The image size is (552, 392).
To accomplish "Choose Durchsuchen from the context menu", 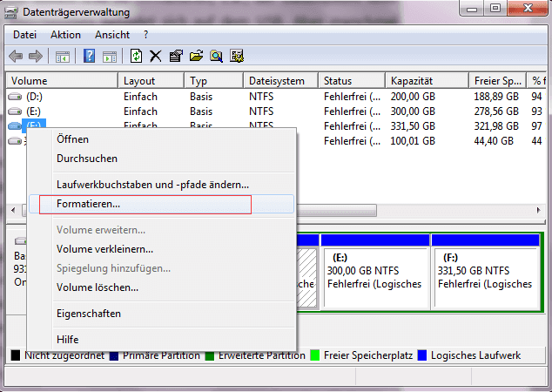I will 161,159.
